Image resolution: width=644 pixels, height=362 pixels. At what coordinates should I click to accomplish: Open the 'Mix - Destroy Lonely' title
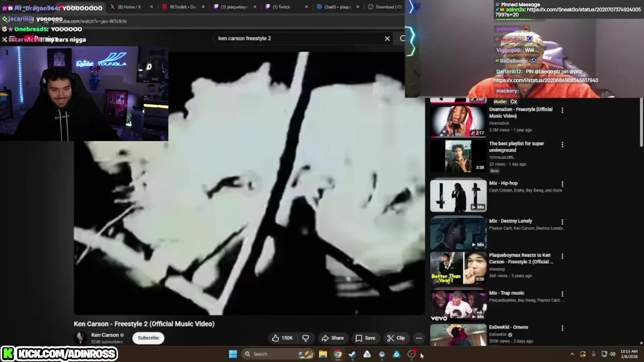pyautogui.click(x=510, y=221)
